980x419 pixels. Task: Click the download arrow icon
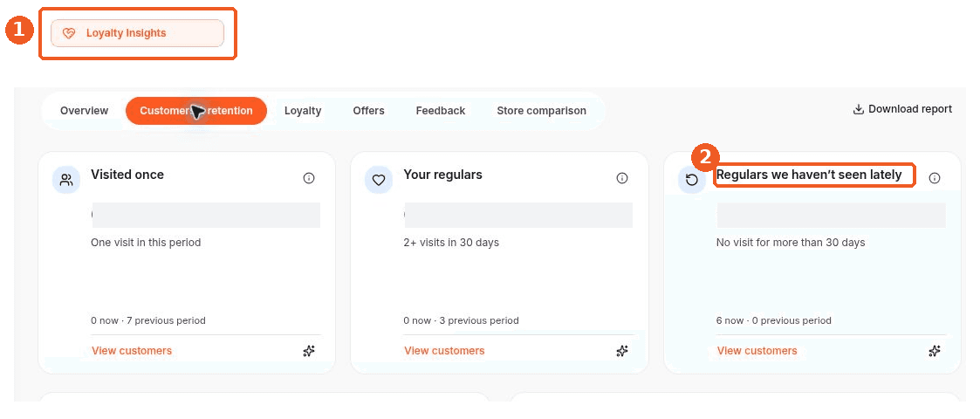click(x=858, y=109)
